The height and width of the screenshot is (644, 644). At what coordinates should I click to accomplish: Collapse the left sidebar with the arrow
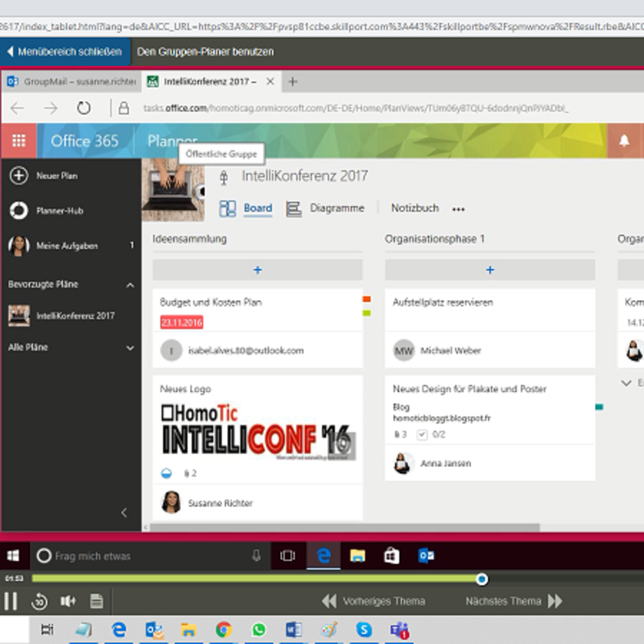124,512
